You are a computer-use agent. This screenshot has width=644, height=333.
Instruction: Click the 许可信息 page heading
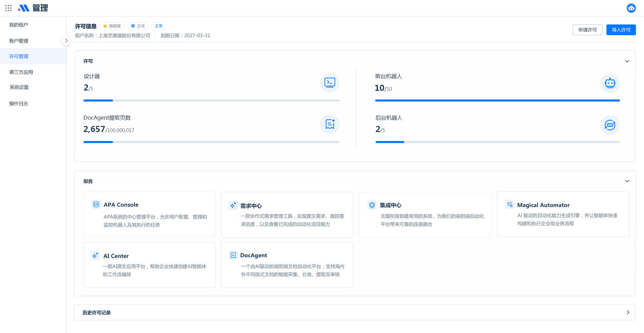[86, 26]
